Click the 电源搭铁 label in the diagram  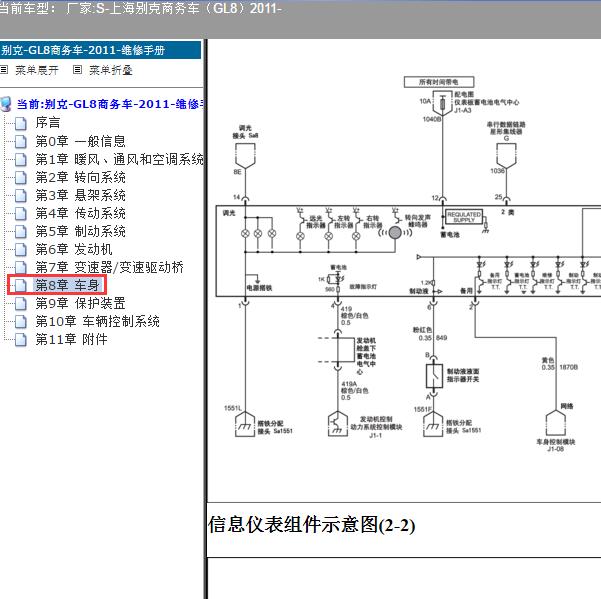coord(259,288)
